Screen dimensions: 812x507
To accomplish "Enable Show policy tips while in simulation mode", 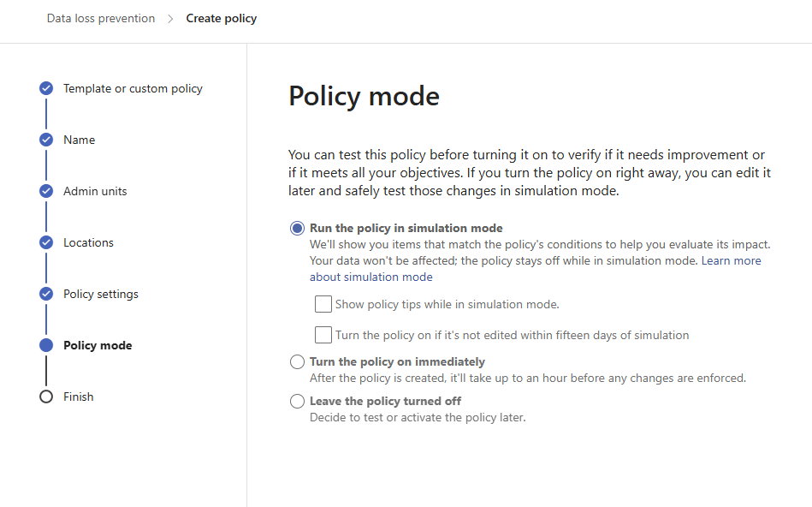I will [323, 304].
